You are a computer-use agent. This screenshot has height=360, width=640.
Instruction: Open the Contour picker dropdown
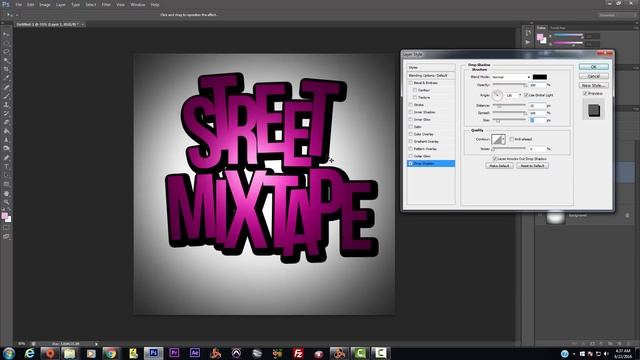[x=503, y=140]
